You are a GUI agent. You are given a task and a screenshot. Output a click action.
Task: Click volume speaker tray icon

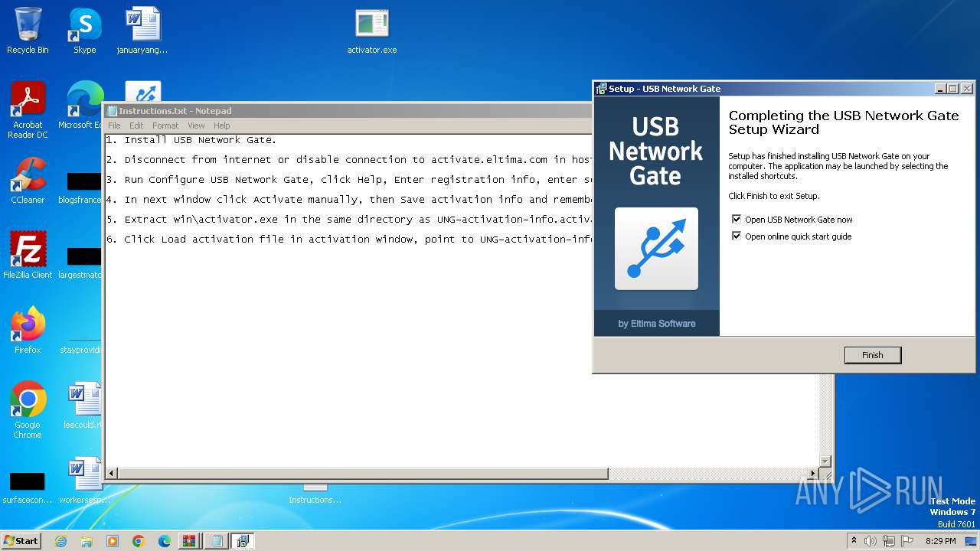(871, 541)
